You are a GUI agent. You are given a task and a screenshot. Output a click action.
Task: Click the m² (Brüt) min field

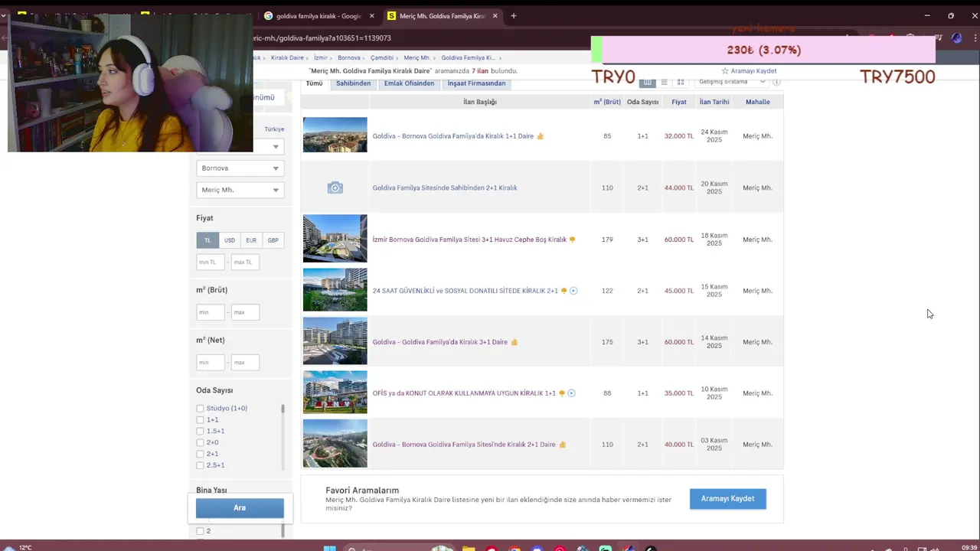pyautogui.click(x=211, y=312)
